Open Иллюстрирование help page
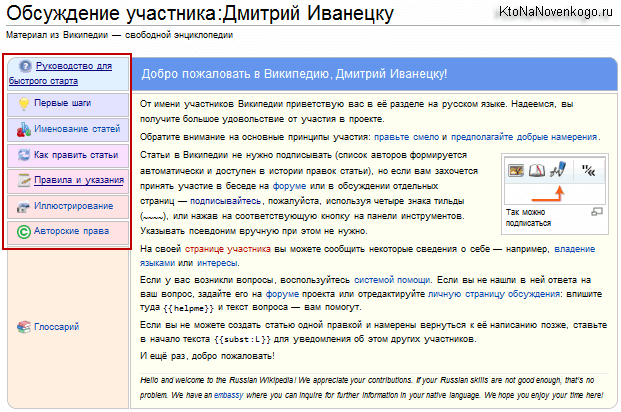This screenshot has width=621, height=412. point(74,206)
